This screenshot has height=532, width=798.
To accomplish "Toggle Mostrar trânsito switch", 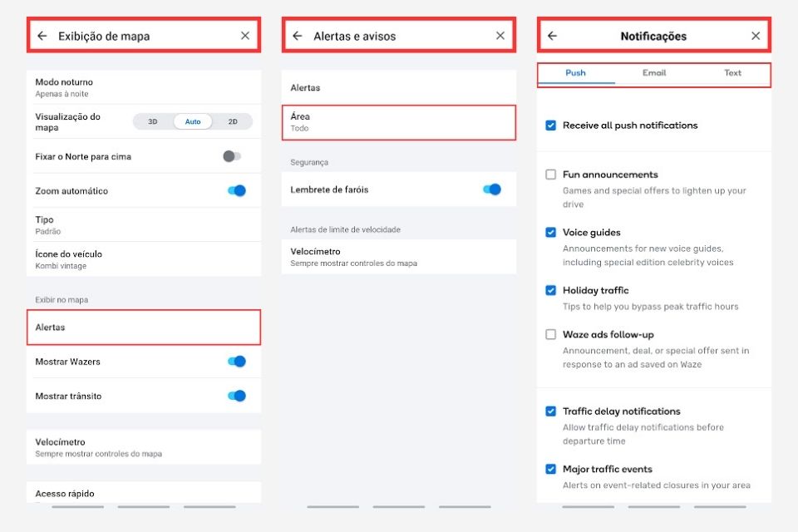I will tap(237, 396).
